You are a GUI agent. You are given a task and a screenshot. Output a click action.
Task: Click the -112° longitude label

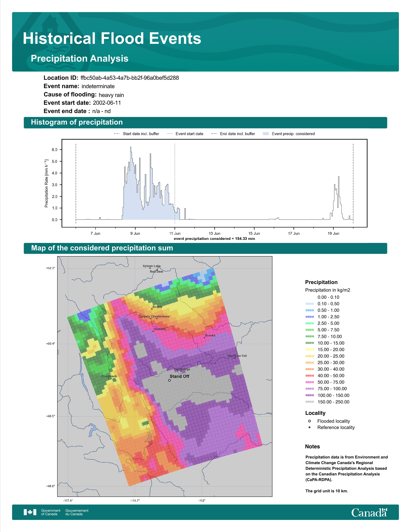[202, 501]
